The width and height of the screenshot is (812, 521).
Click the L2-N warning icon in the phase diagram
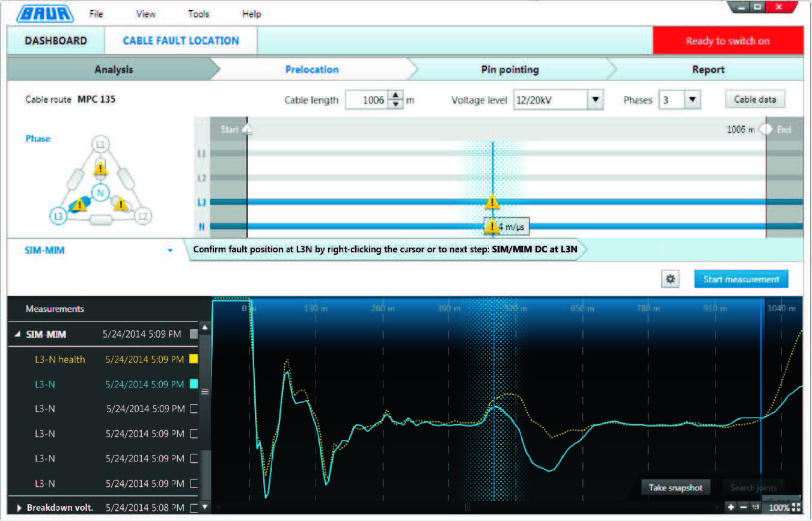(x=122, y=204)
